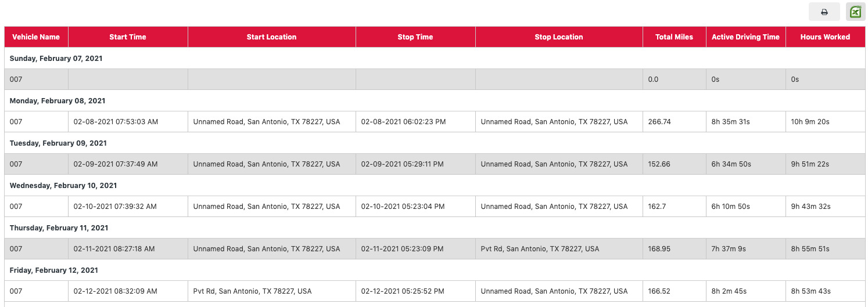Select the Sunday, February 07, 2021 group row
The image size is (868, 307).
(435, 59)
